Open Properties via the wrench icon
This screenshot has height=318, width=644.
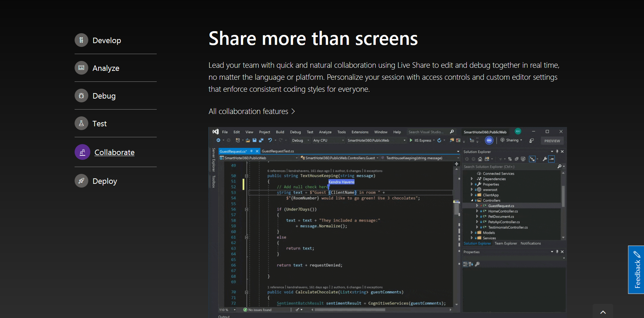tap(545, 159)
